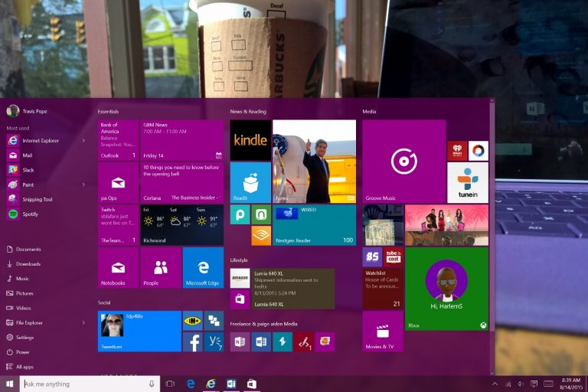Open GBM News calendar tile

[x=182, y=140]
